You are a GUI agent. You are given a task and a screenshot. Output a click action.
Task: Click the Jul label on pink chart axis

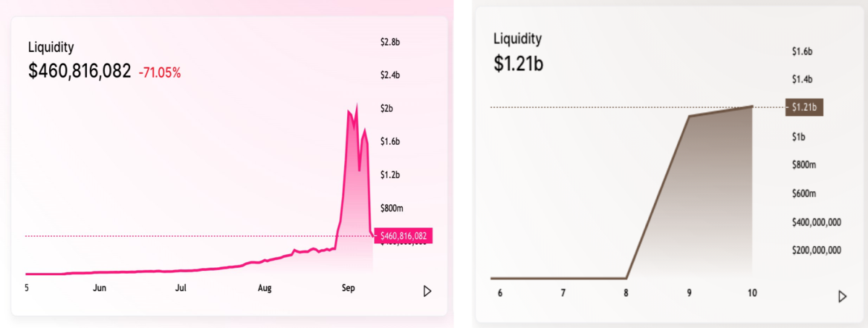coord(181,287)
